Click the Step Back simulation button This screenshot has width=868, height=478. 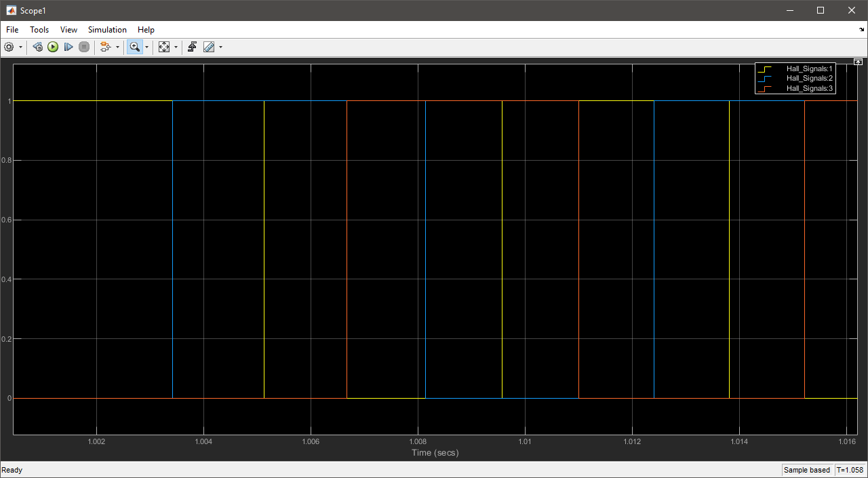[38, 47]
